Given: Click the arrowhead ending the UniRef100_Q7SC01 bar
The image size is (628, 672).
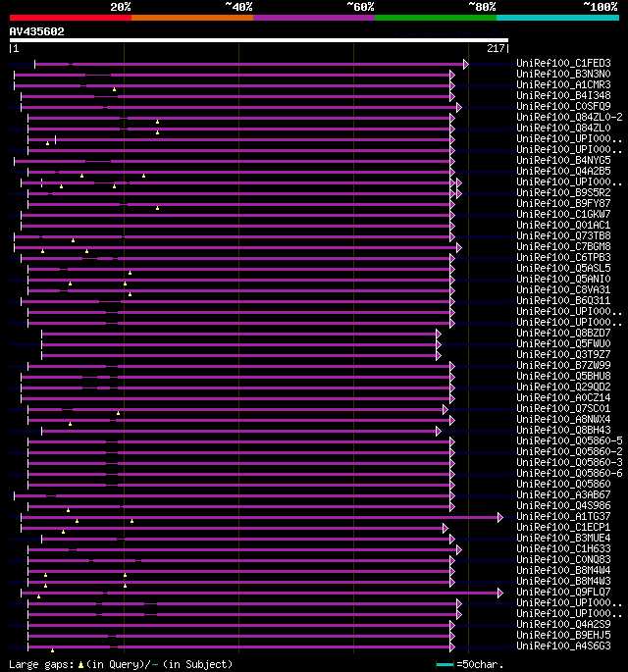Looking at the screenshot, I should pos(445,410).
